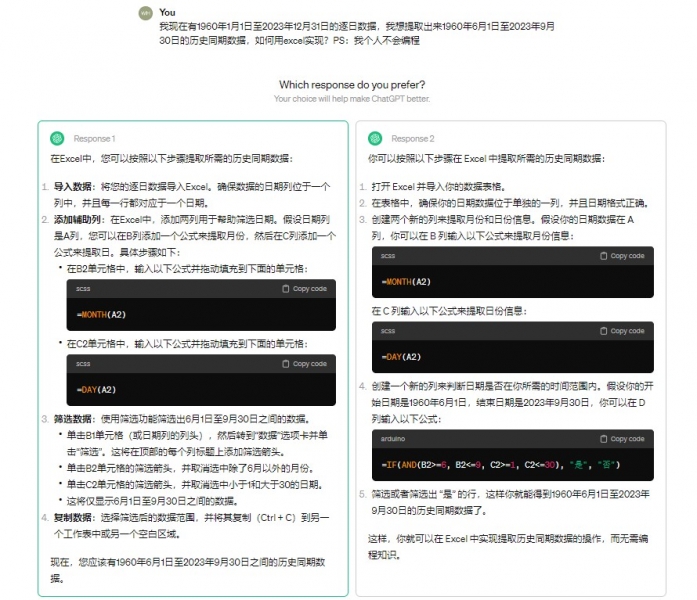Click the bold 筛选数据 step in Response 1
This screenshot has height=600, width=697.
73,419
